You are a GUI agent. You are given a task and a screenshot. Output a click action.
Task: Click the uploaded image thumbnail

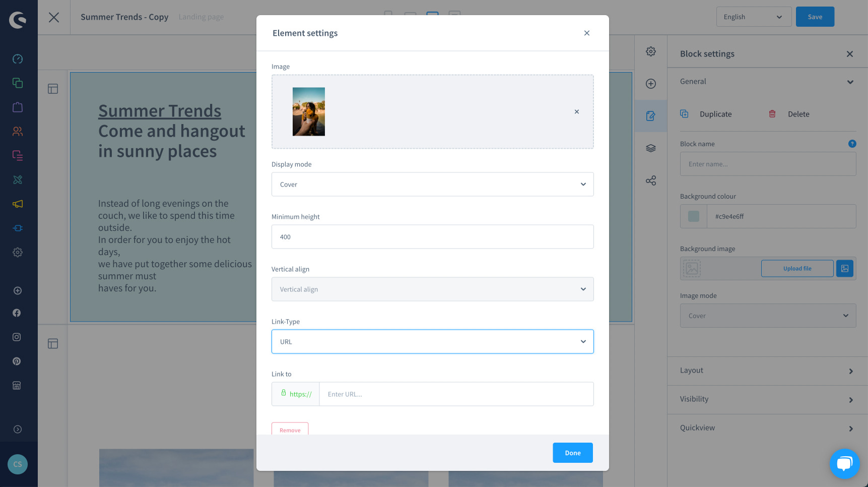(309, 112)
